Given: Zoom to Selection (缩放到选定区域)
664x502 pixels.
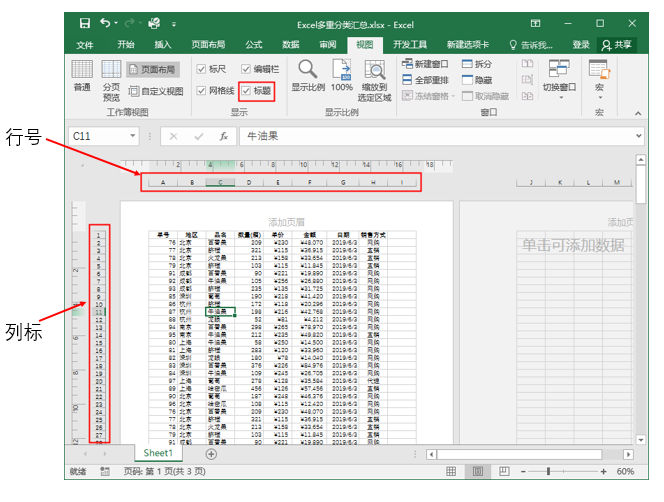Looking at the screenshot, I should [x=374, y=80].
